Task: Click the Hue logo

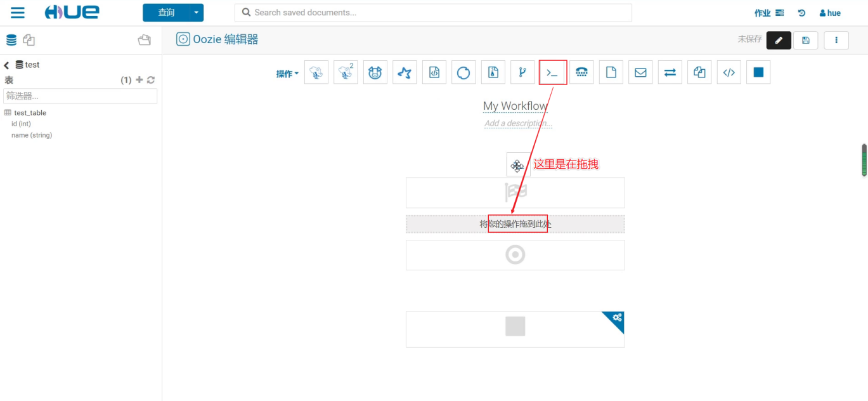Action: 72,13
